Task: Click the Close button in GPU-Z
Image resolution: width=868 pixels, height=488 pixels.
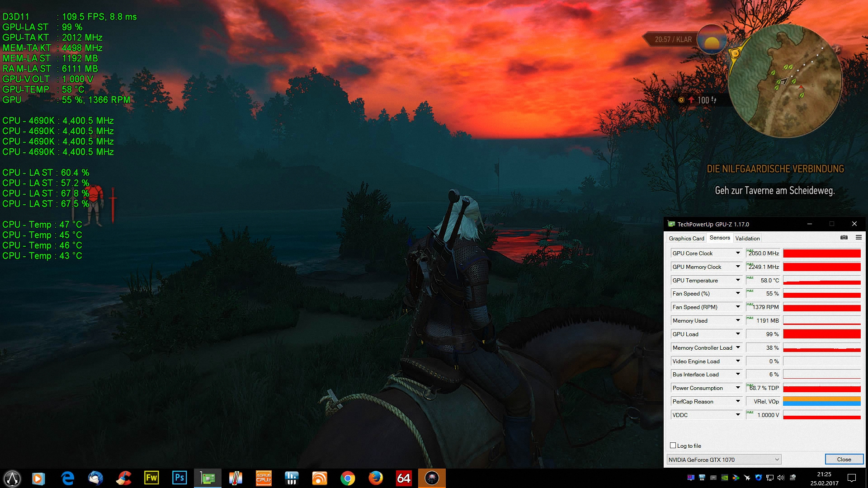Action: coord(844,460)
